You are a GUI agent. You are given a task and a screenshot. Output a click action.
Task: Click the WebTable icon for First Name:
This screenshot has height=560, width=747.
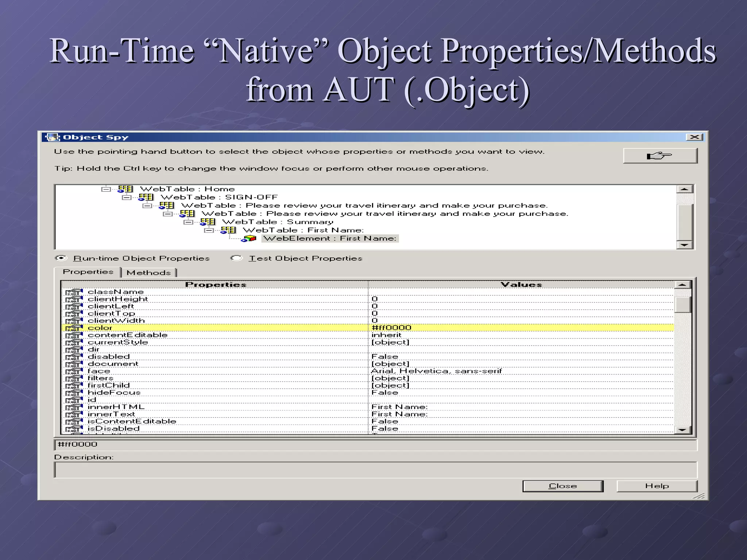tap(228, 230)
